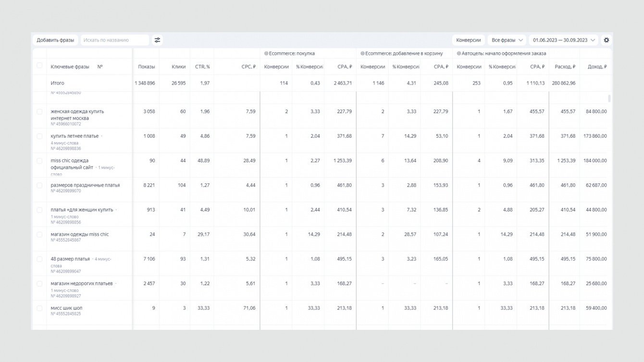Screen dimensions: 644x362
Task: Click the Ecommerce: покупка goal target icon
Action: (266, 54)
